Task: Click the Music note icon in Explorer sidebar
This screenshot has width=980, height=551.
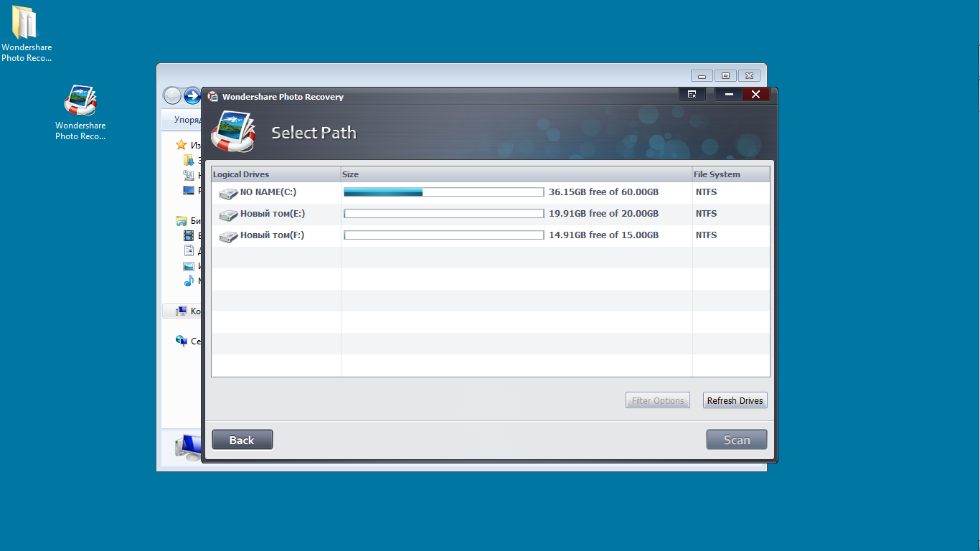Action: [x=189, y=281]
